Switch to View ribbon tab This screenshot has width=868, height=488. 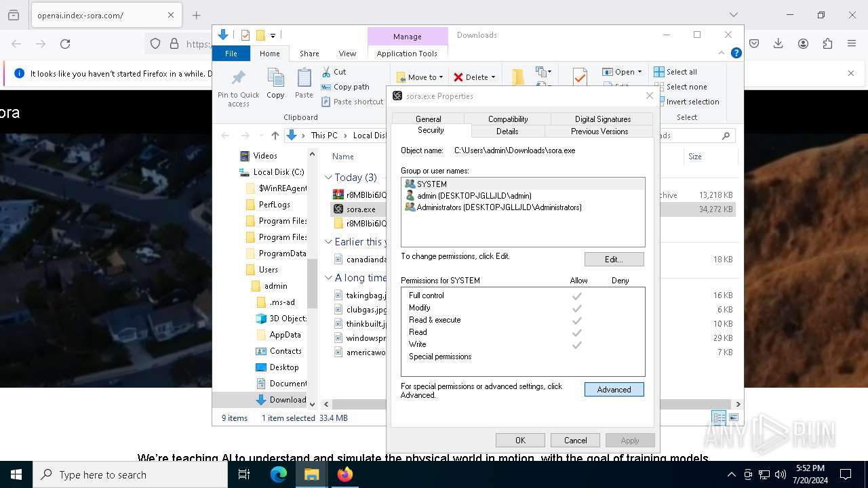(x=347, y=54)
